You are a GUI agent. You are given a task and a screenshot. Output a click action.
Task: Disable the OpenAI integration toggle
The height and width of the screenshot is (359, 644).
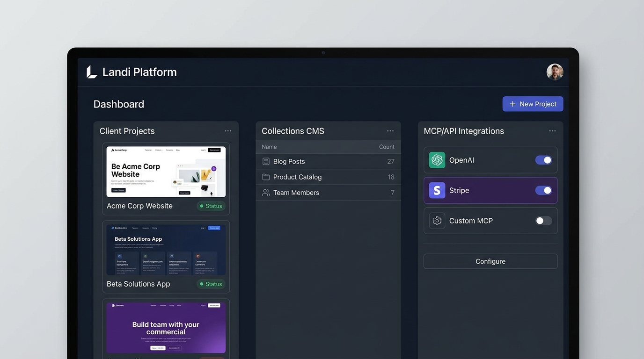tap(543, 160)
